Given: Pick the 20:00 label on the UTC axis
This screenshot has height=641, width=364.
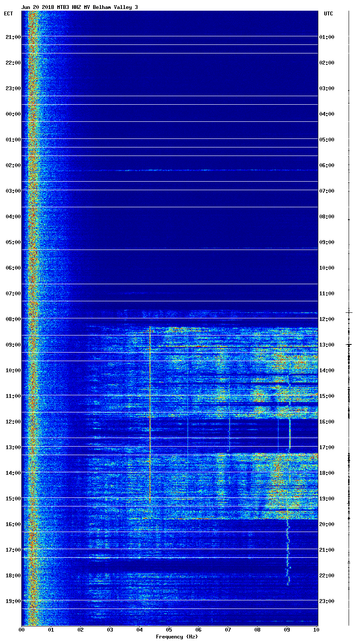Looking at the screenshot, I should [x=327, y=524].
